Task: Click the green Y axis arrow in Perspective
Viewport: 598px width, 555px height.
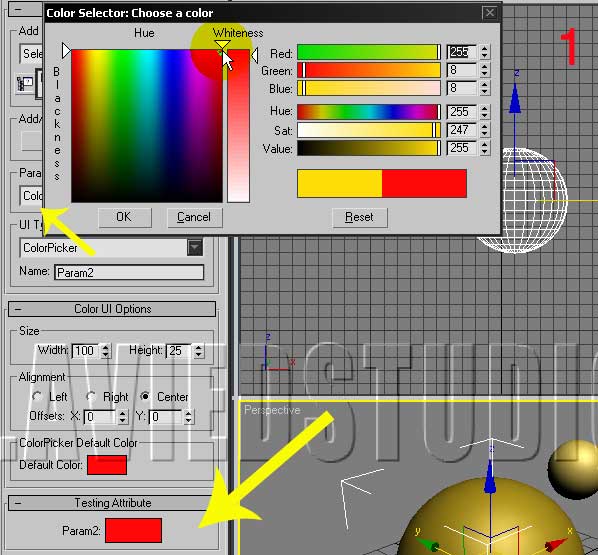Action: 427,544
